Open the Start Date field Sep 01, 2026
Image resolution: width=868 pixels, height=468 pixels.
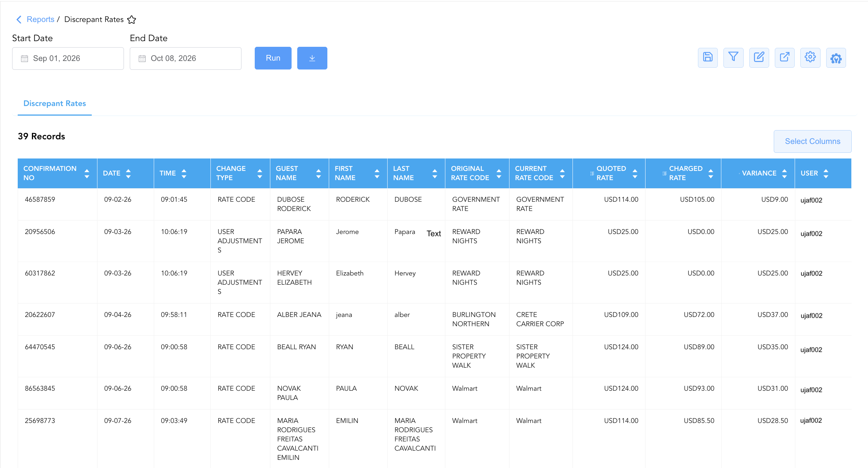click(68, 58)
